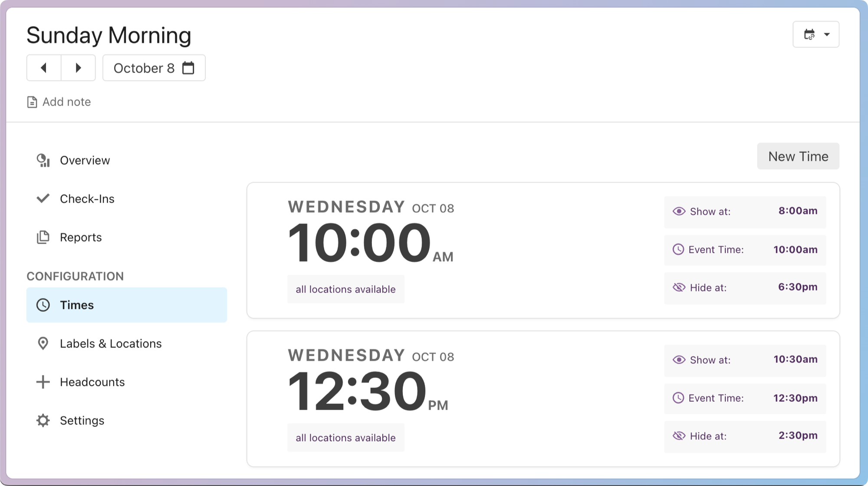The image size is (868, 486).
Task: Click the Check-Ins checkmark icon
Action: (x=43, y=198)
